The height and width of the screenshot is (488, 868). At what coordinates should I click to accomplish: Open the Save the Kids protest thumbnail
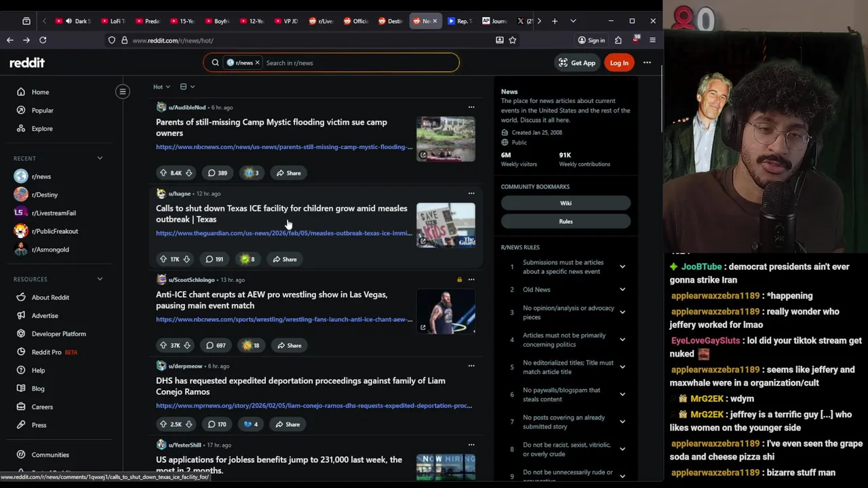[446, 225]
